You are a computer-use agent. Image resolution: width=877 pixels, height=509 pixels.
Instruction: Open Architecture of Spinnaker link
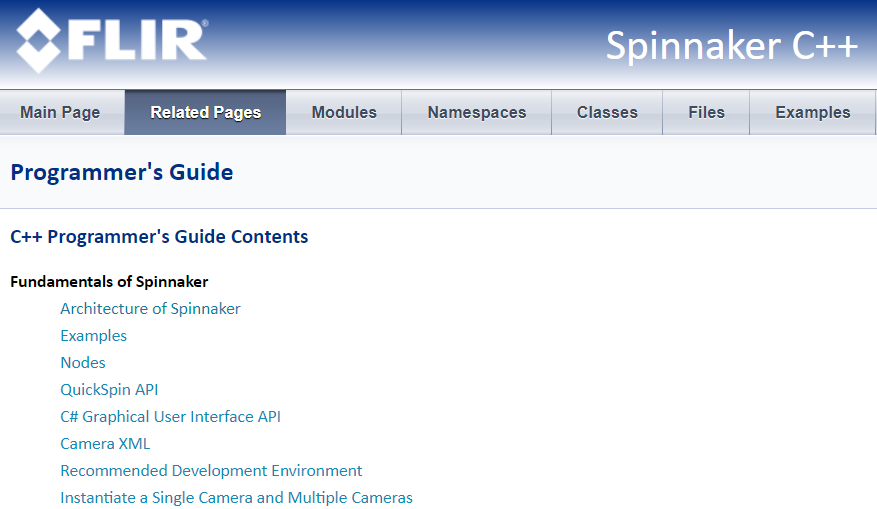point(150,309)
